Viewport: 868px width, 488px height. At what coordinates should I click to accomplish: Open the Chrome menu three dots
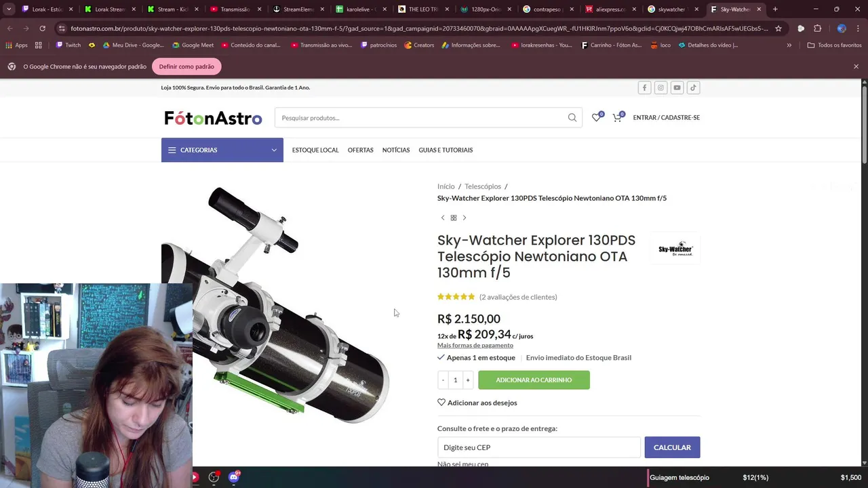(x=857, y=28)
